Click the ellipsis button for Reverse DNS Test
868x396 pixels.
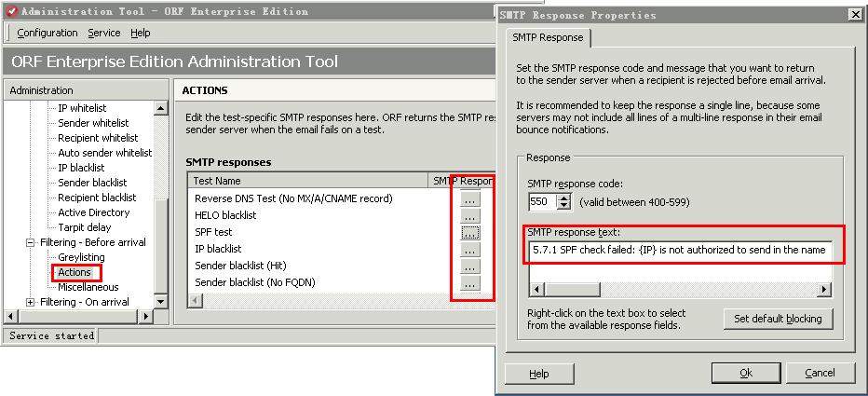(470, 199)
